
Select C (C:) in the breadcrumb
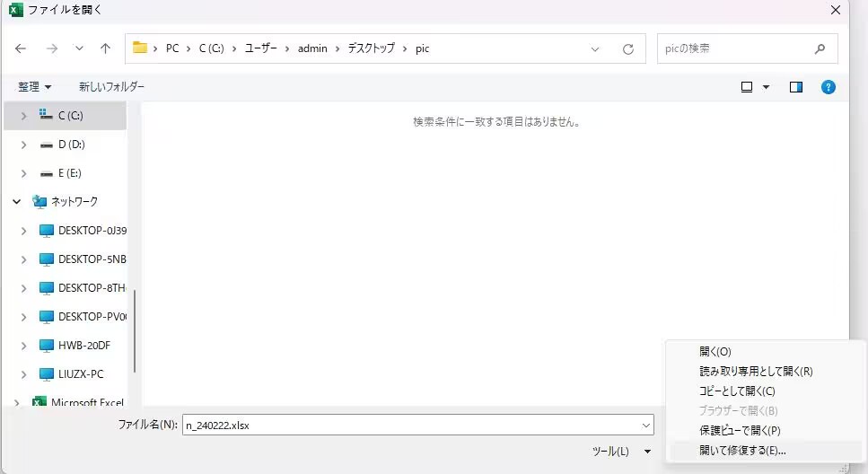212,48
